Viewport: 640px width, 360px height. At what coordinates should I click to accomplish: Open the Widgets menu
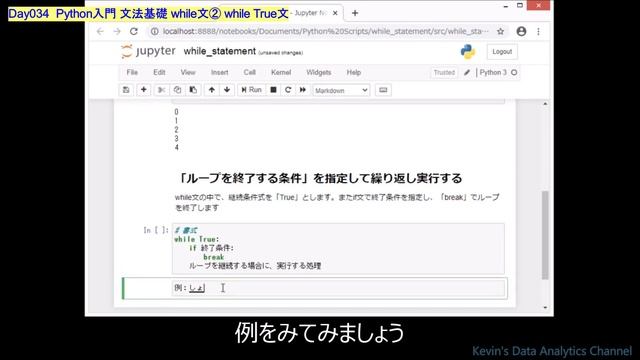coord(318,72)
